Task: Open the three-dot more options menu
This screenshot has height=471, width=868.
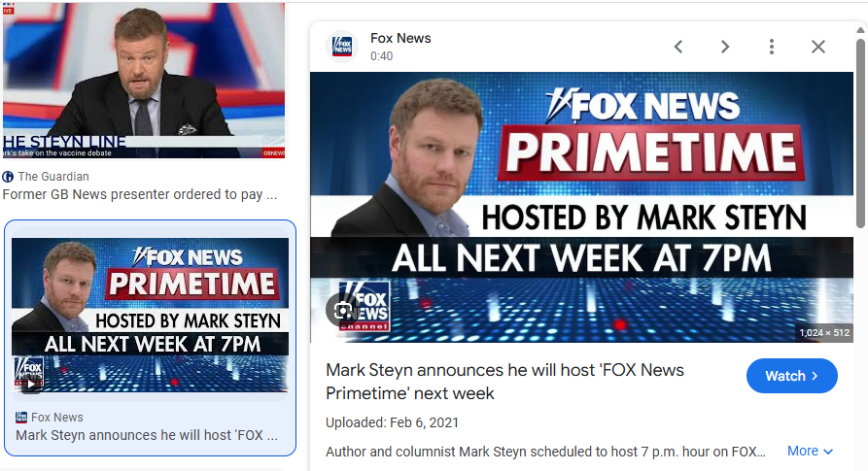Action: pyautogui.click(x=771, y=47)
